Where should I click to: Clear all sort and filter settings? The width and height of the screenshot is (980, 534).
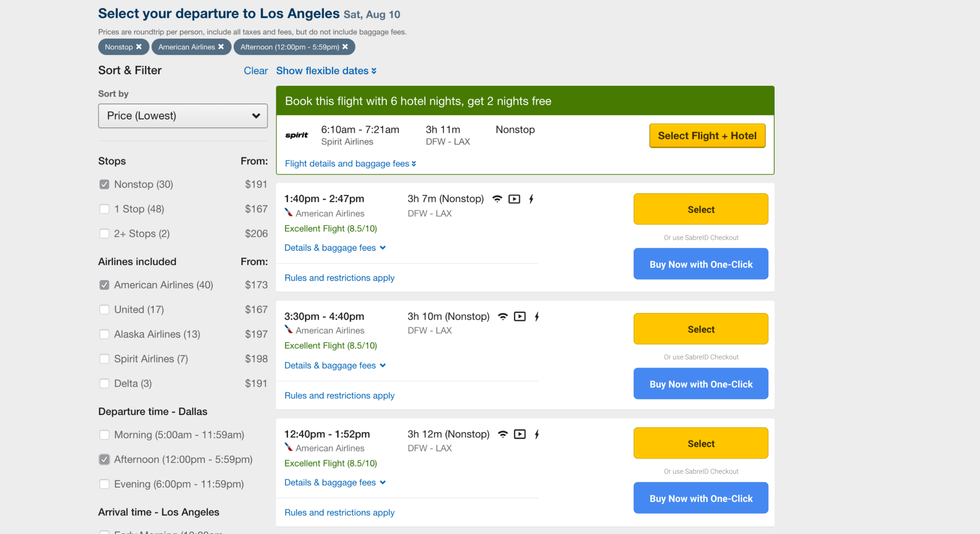point(256,71)
